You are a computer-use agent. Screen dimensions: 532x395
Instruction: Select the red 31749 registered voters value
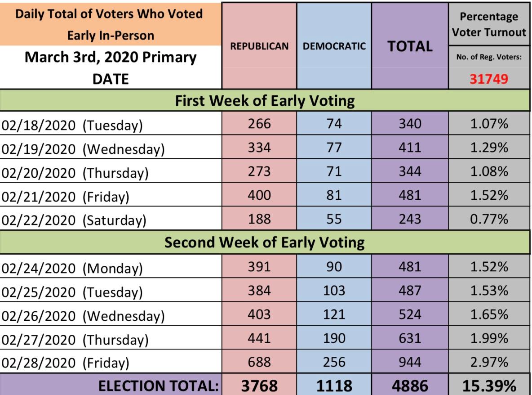[x=489, y=79]
